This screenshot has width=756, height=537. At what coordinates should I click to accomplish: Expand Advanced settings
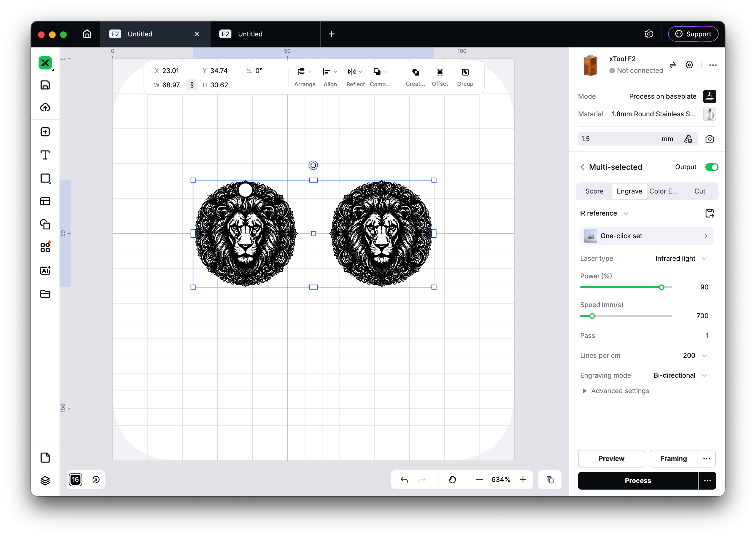pyautogui.click(x=616, y=391)
